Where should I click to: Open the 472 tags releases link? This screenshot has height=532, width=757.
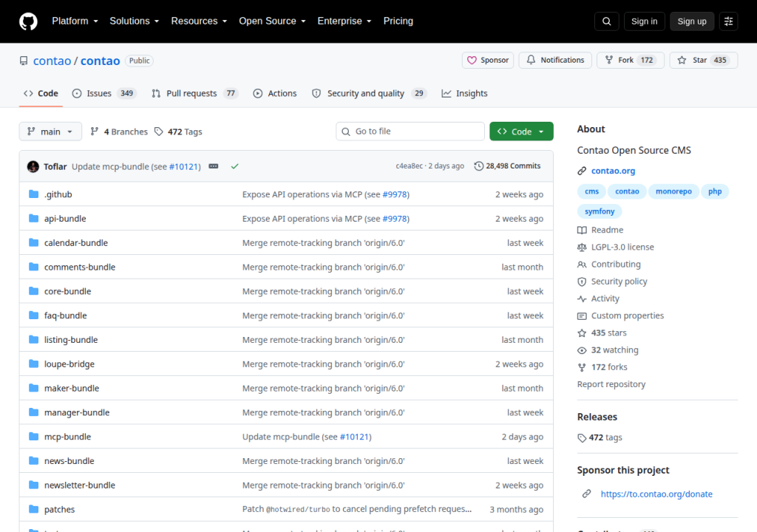point(600,437)
